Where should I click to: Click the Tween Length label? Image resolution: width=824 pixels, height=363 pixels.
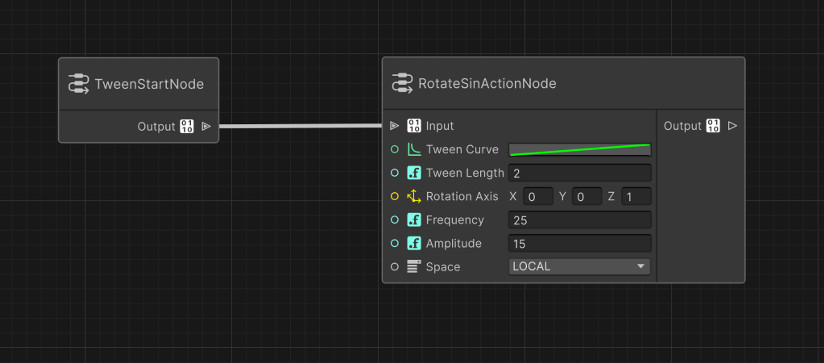tap(465, 173)
